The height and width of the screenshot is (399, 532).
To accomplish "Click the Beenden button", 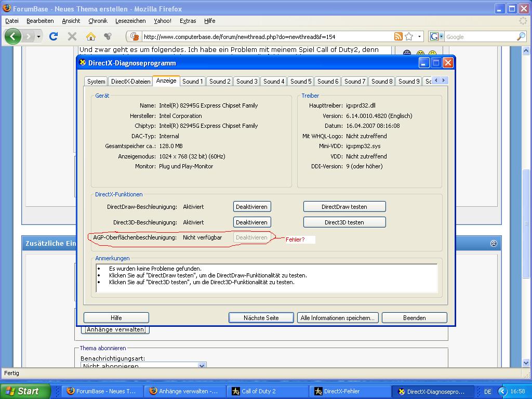I will pyautogui.click(x=414, y=318).
